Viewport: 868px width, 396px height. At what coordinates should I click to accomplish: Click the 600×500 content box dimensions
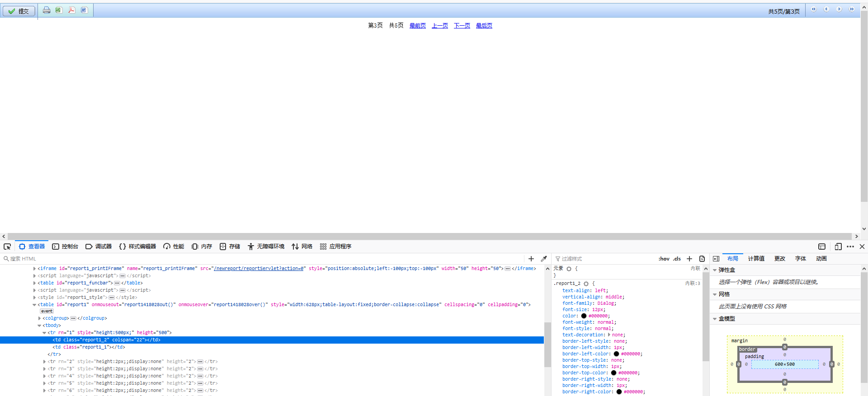pos(785,364)
